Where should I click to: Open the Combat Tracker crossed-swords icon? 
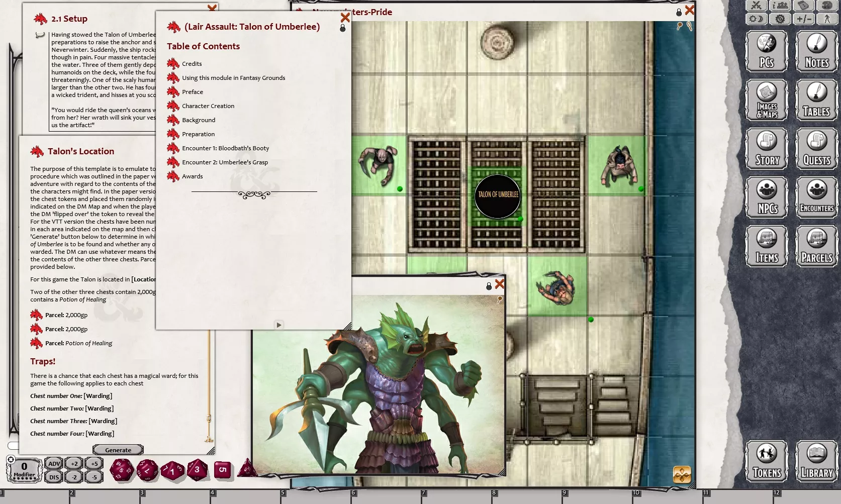click(x=757, y=6)
